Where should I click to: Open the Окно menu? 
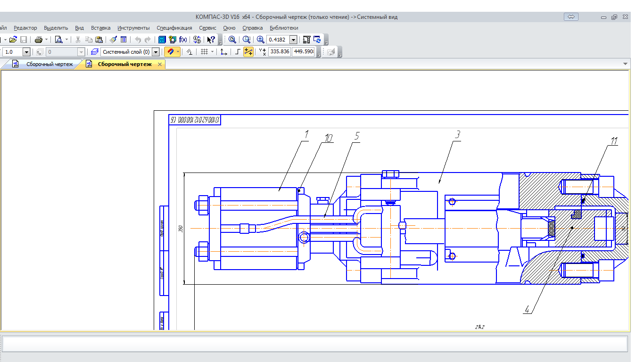229,28
